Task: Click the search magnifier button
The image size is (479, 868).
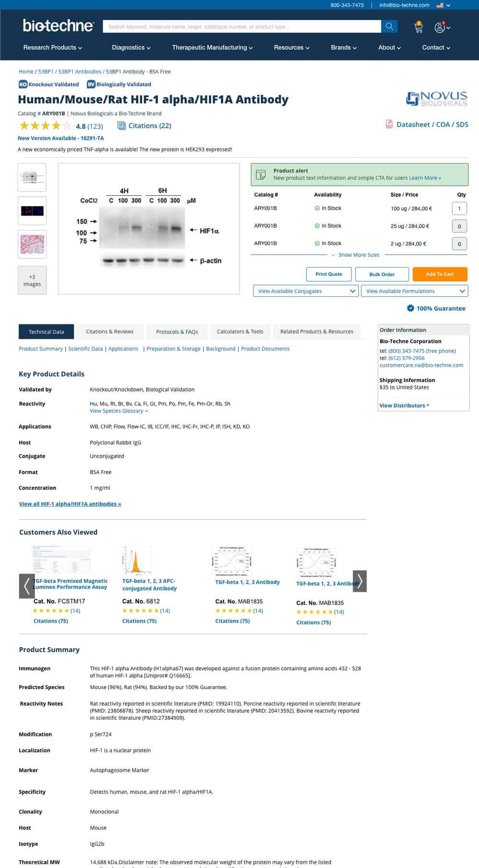Action: [389, 26]
